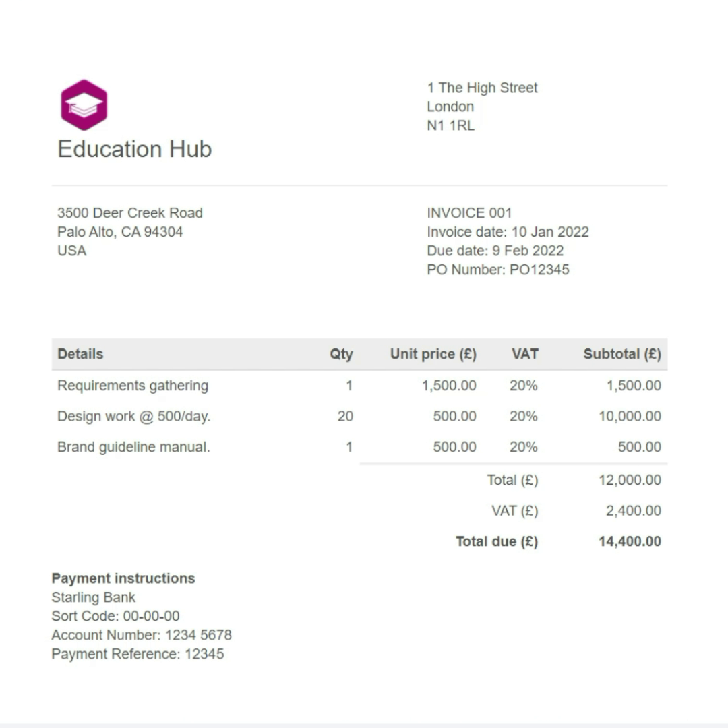Select the Brand guideline manual line item

(133, 447)
